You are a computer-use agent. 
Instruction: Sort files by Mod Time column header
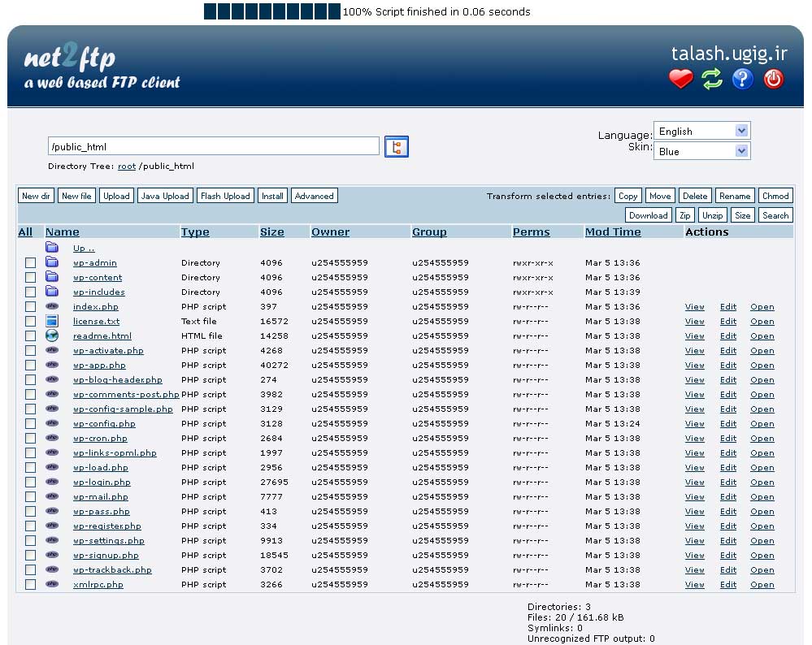(x=613, y=232)
